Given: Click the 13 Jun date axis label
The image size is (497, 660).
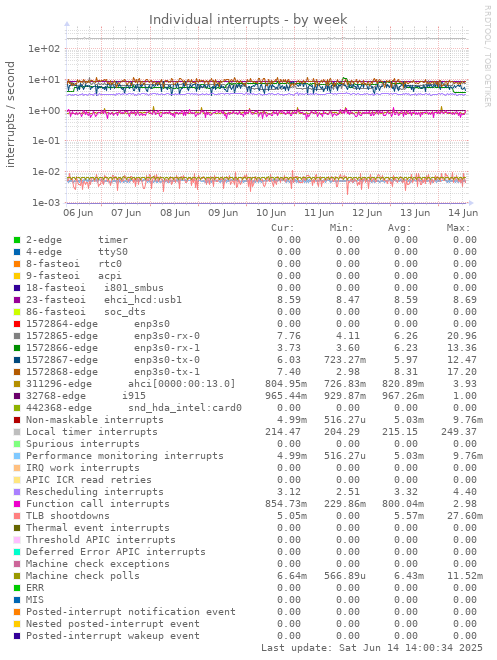Looking at the screenshot, I should [415, 213].
